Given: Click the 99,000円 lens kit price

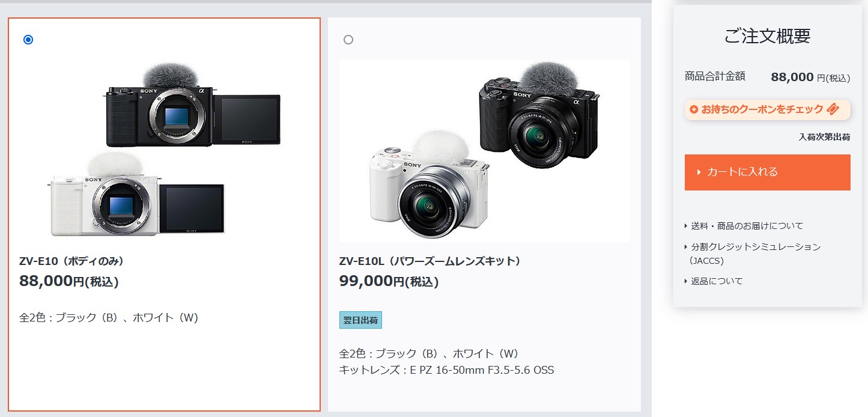Looking at the screenshot, I should (x=389, y=281).
